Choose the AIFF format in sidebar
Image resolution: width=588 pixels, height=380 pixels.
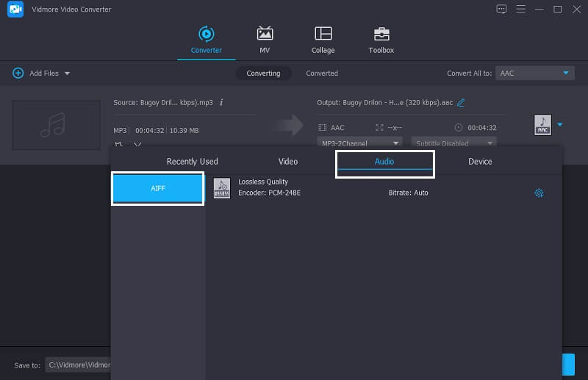point(157,188)
